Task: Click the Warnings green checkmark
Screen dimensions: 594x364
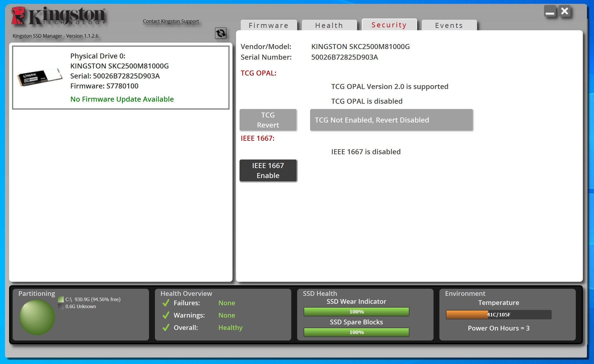Action: 166,315
